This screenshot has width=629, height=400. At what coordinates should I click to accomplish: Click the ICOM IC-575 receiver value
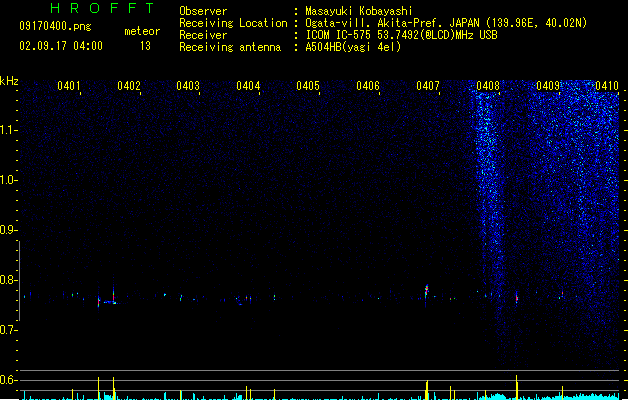[401, 35]
